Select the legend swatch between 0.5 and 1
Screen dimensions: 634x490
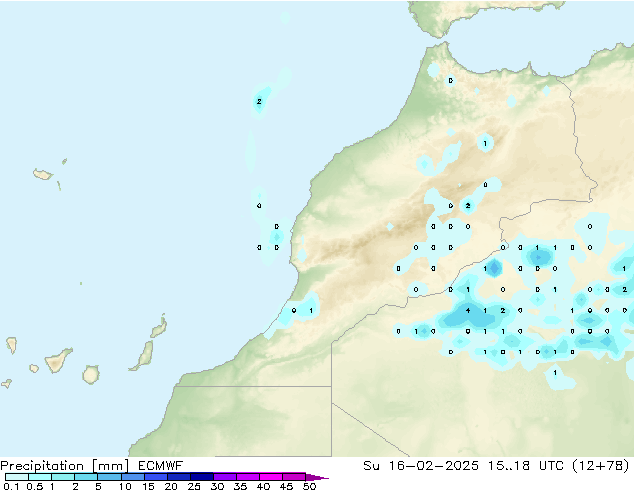[x=40, y=477]
